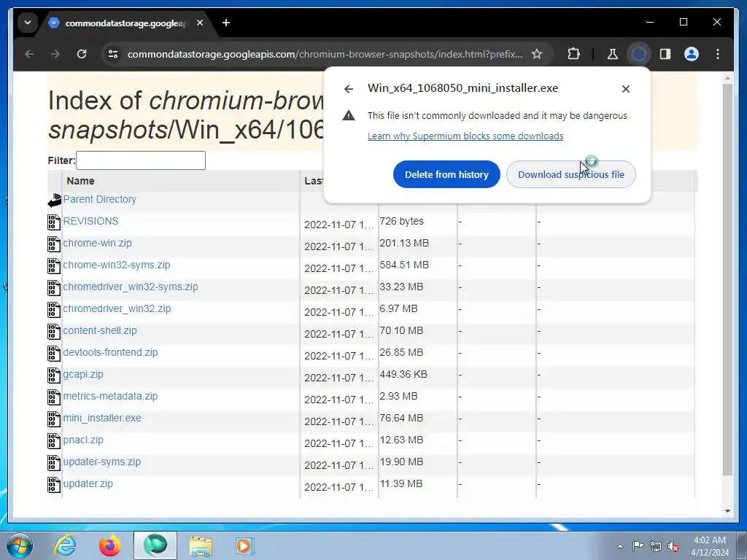Open the profile avatar menu

coord(692,54)
